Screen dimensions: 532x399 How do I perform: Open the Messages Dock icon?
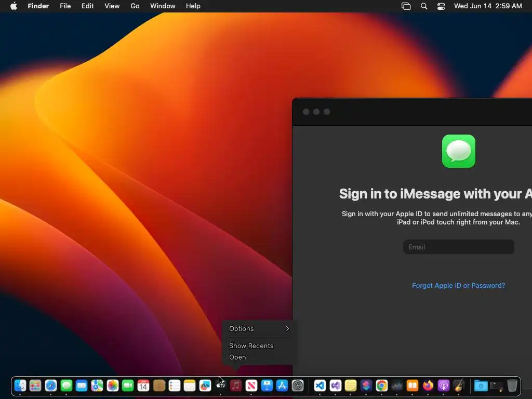pyautogui.click(x=66, y=386)
